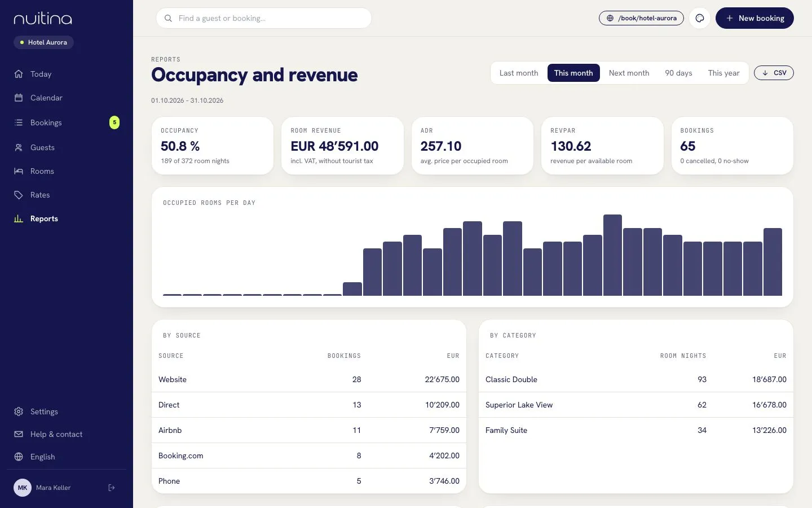Viewport: 812px width, 508px height.
Task: Open the Bookings menu label
Action: coord(46,122)
